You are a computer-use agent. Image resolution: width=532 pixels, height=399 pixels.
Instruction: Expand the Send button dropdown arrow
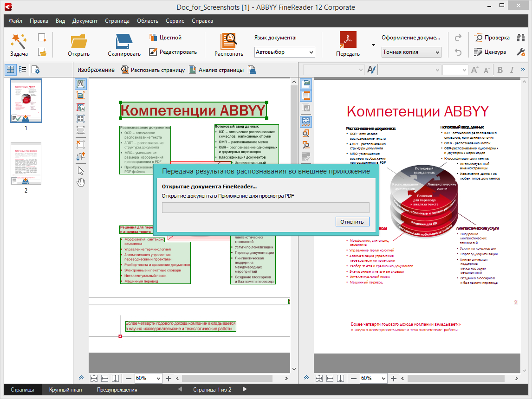click(373, 45)
